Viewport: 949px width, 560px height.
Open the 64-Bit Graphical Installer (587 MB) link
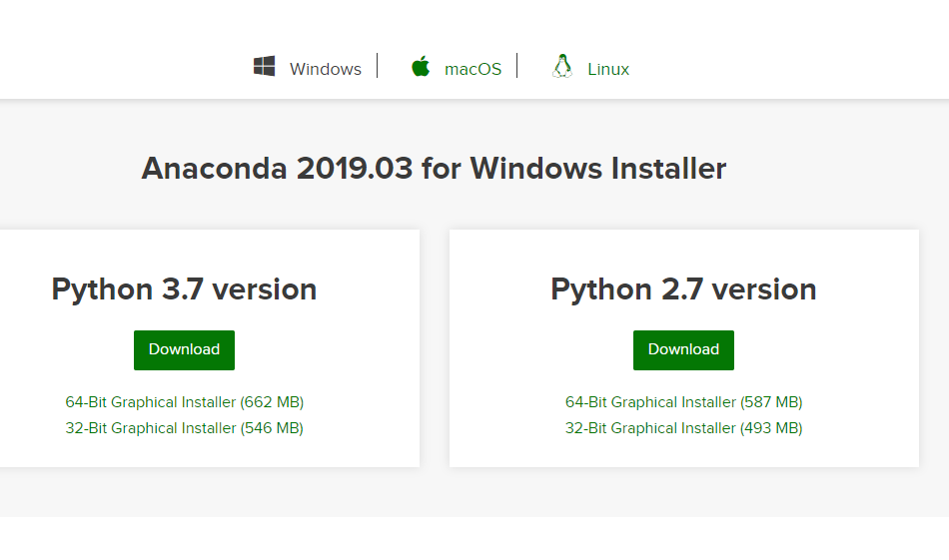(x=684, y=402)
